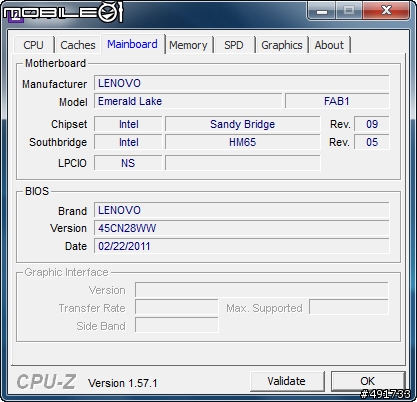Click the Chipset label
Viewport: 417px width, 402px height.
[69, 124]
